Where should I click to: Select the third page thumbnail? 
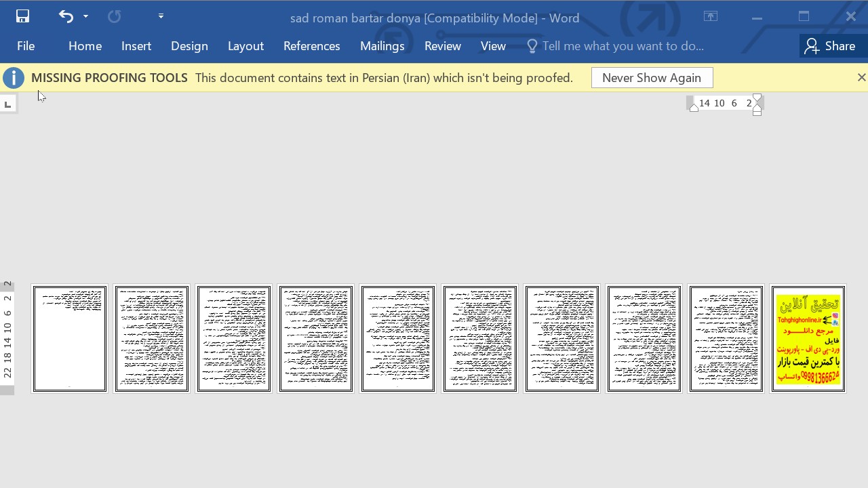pyautogui.click(x=234, y=339)
